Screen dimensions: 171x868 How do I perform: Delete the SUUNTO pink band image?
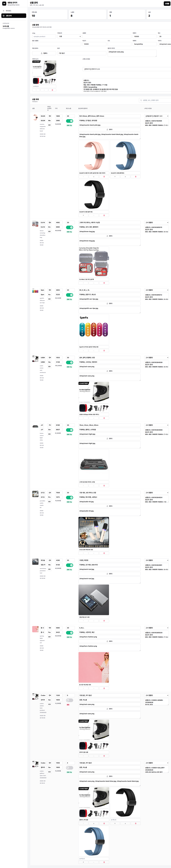click(104, 177)
